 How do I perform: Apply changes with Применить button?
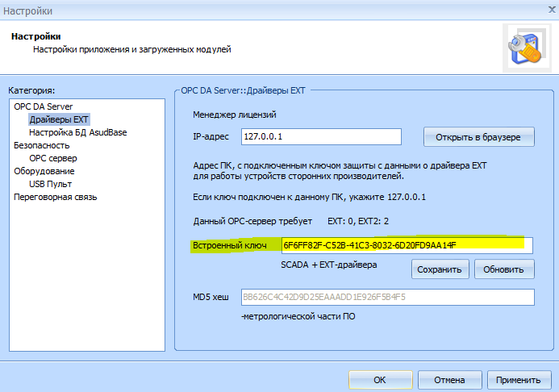pos(518,379)
